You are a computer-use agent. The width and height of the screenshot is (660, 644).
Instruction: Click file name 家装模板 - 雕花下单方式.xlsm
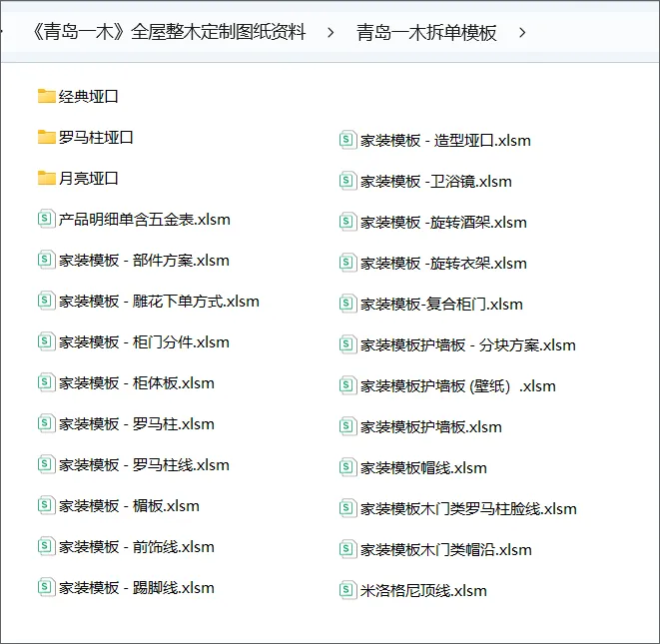[159, 302]
